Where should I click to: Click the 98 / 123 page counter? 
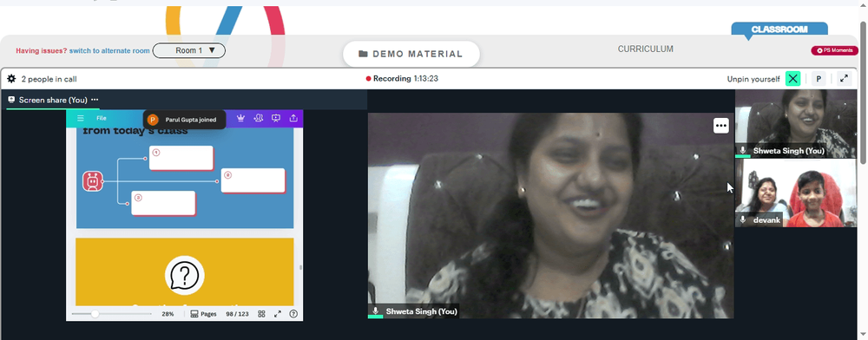(237, 314)
